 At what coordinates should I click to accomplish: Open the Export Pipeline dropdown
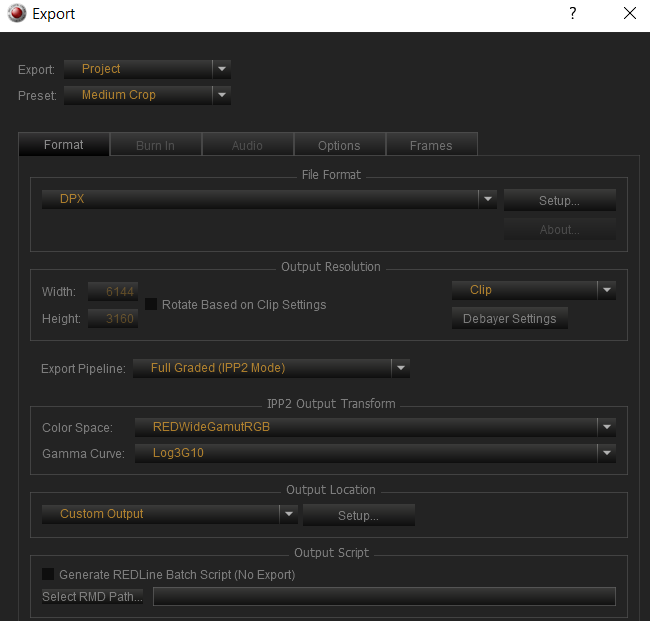coord(271,368)
